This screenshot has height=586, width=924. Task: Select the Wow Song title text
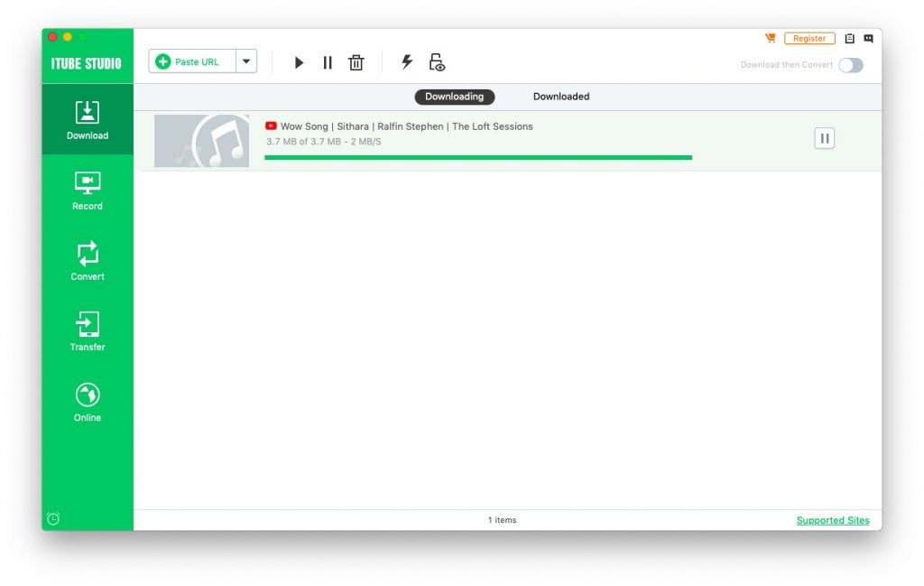[x=407, y=126]
